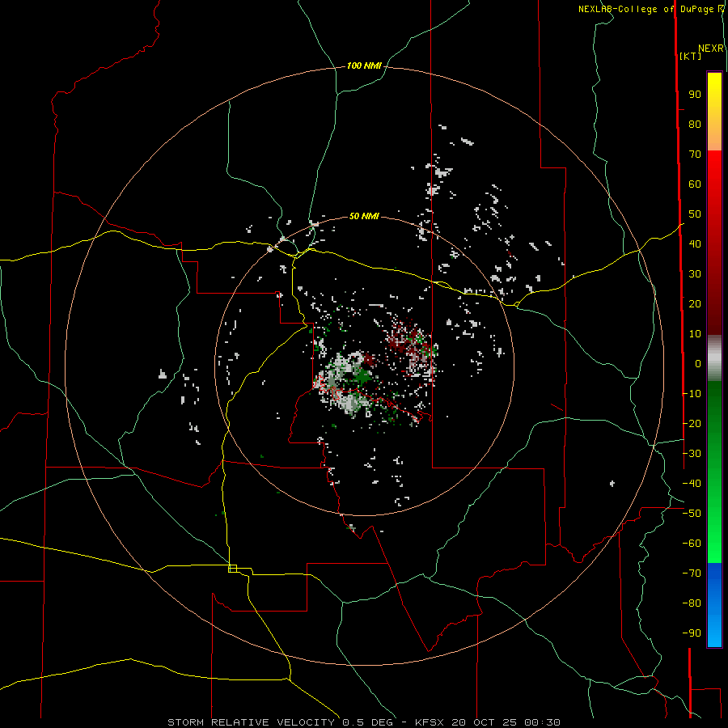Select the -20 value on velocity scale
The width and height of the screenshot is (728, 728).
click(692, 423)
